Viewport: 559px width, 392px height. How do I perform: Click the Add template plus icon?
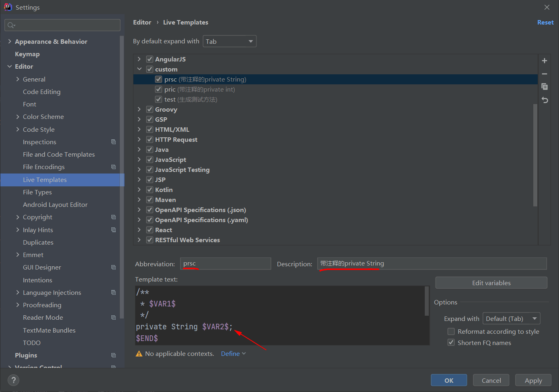tap(545, 61)
